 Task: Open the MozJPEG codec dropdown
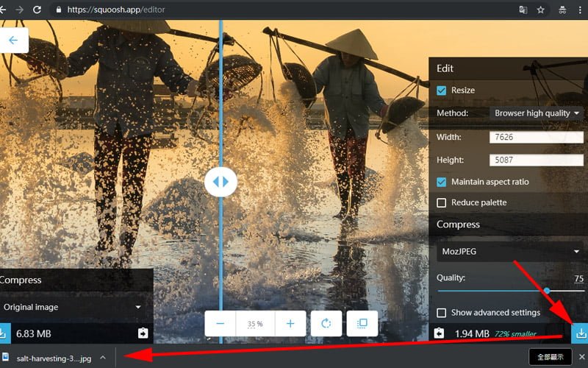(510, 252)
